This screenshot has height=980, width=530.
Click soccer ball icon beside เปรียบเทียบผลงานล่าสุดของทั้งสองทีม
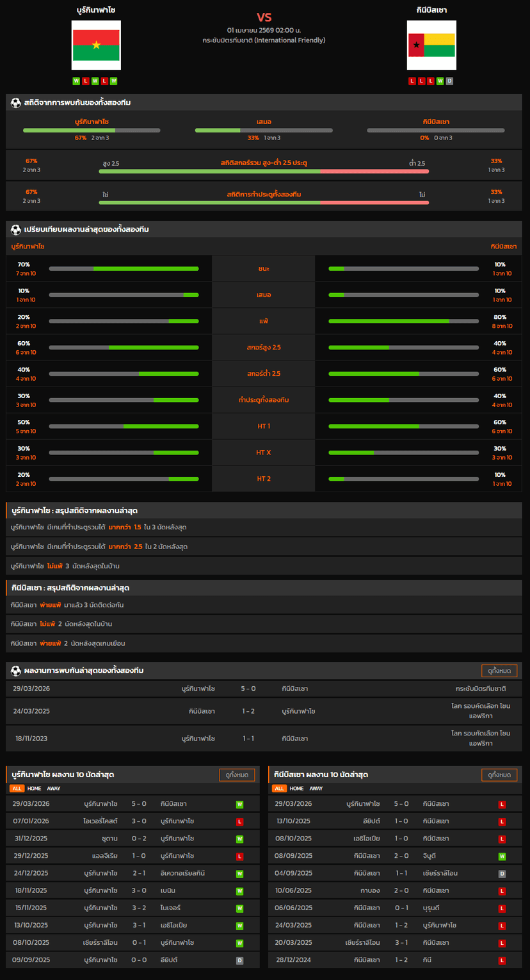pos(16,229)
